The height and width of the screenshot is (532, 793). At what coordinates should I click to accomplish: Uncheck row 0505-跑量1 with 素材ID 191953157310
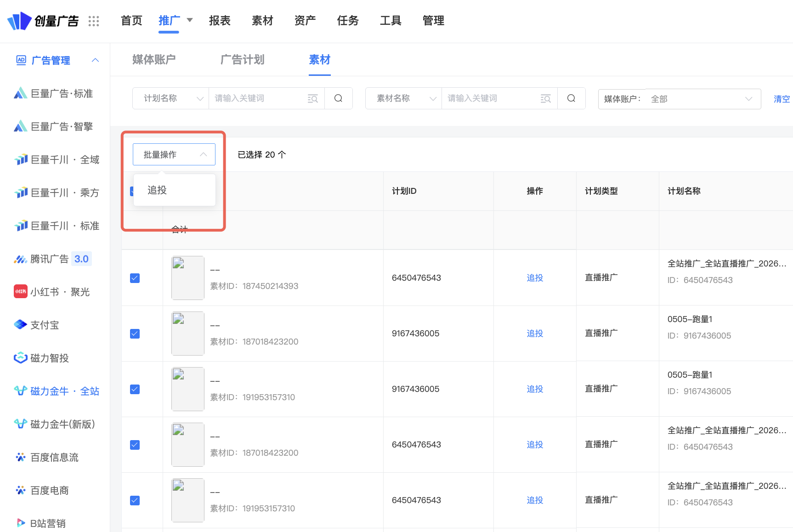pos(135,389)
